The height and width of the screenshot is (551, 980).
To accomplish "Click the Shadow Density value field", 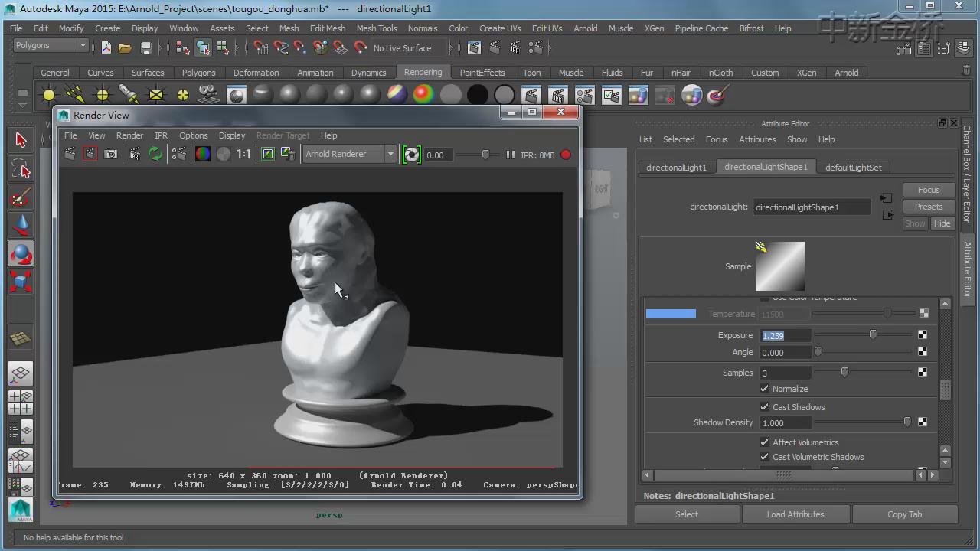I will click(785, 422).
